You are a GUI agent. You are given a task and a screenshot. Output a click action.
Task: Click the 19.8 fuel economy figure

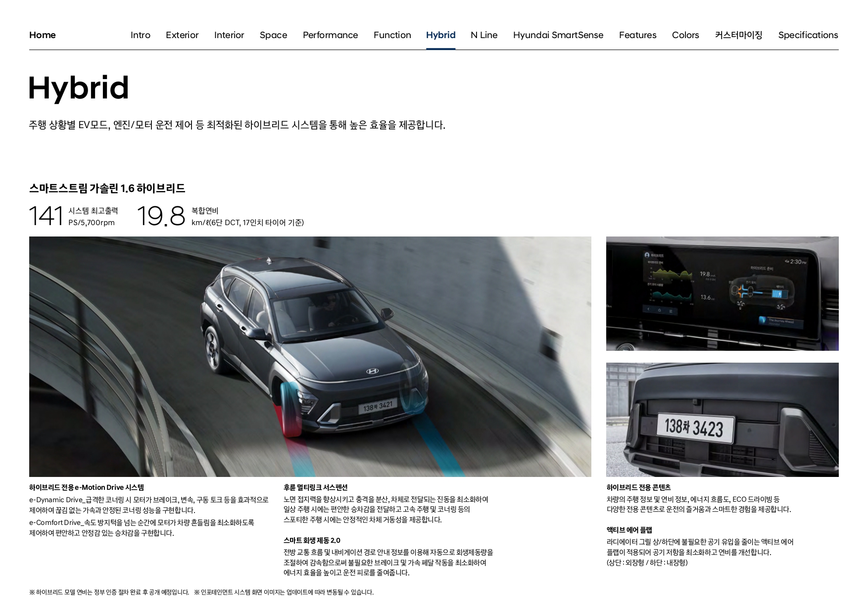(x=161, y=216)
